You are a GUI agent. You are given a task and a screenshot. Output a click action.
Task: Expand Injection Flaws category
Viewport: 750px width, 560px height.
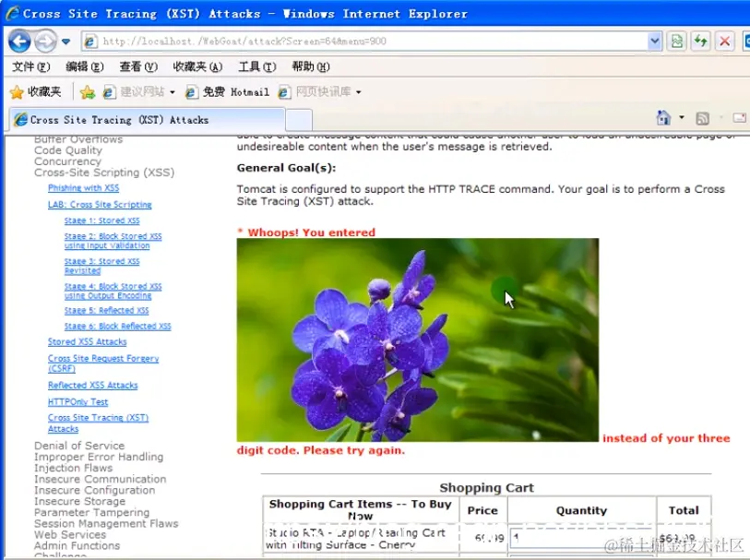(x=73, y=468)
